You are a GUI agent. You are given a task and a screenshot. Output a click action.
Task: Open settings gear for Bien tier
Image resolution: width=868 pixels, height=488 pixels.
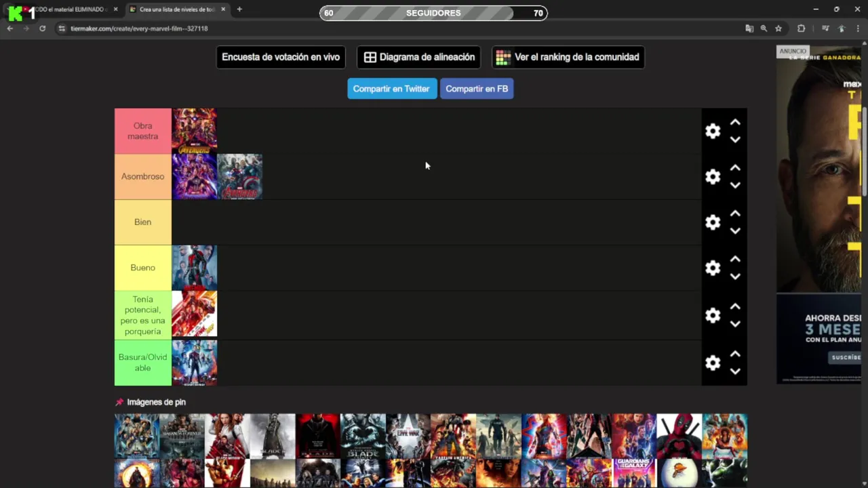point(712,222)
